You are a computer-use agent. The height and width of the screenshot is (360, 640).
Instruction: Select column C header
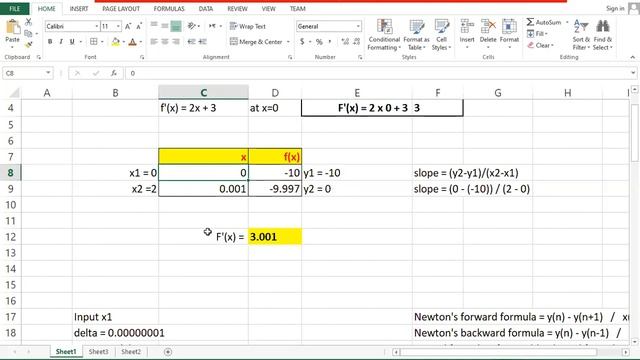(203, 93)
